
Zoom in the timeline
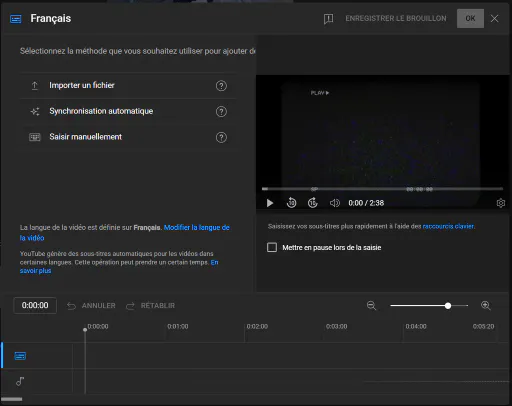(x=486, y=305)
